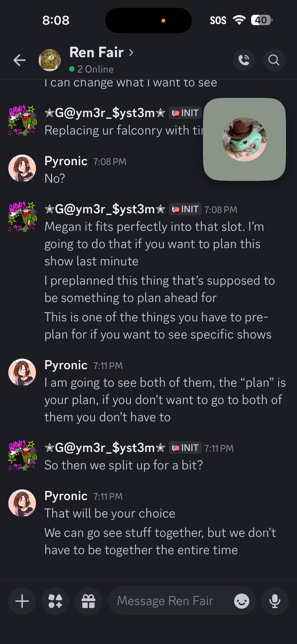
Task: Tap the G@ym3r_$yst3m username at 7:11 PM
Action: pos(105,447)
